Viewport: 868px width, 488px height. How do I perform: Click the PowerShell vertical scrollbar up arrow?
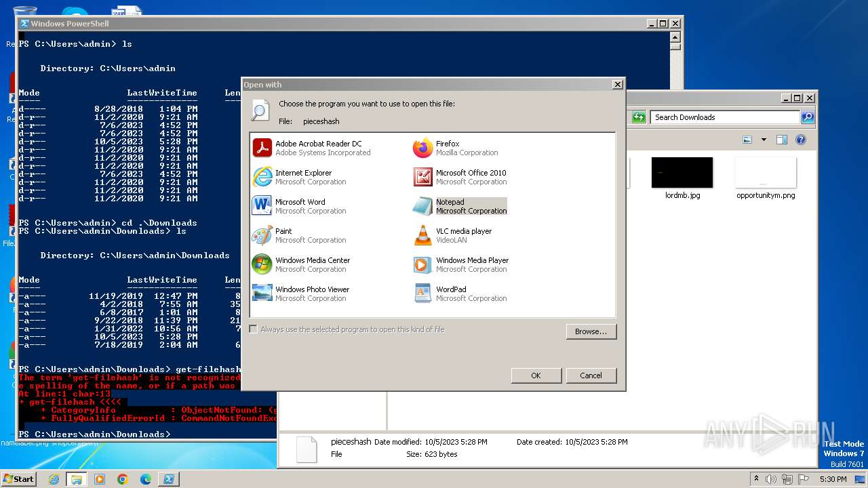[675, 37]
